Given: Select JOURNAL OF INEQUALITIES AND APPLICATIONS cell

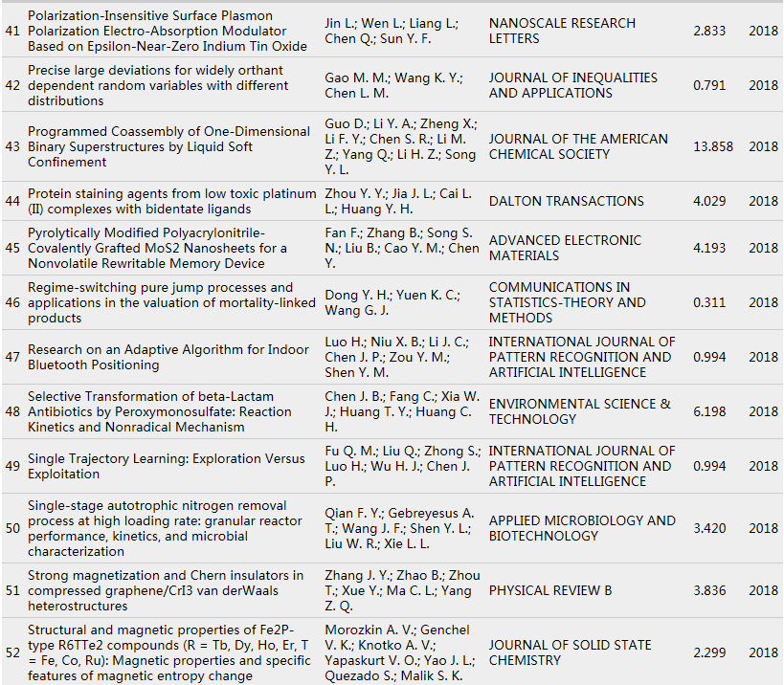Looking at the screenshot, I should click(x=572, y=85).
